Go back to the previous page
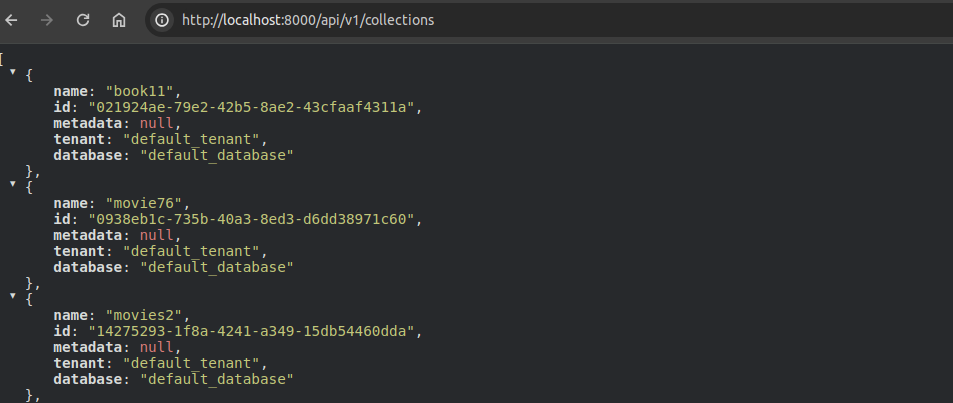 pyautogui.click(x=12, y=20)
